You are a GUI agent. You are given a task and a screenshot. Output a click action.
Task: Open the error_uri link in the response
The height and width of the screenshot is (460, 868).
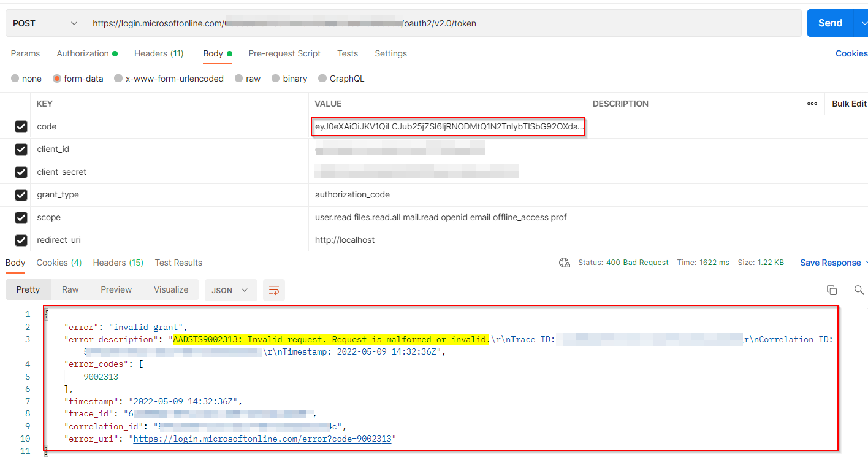coord(264,439)
